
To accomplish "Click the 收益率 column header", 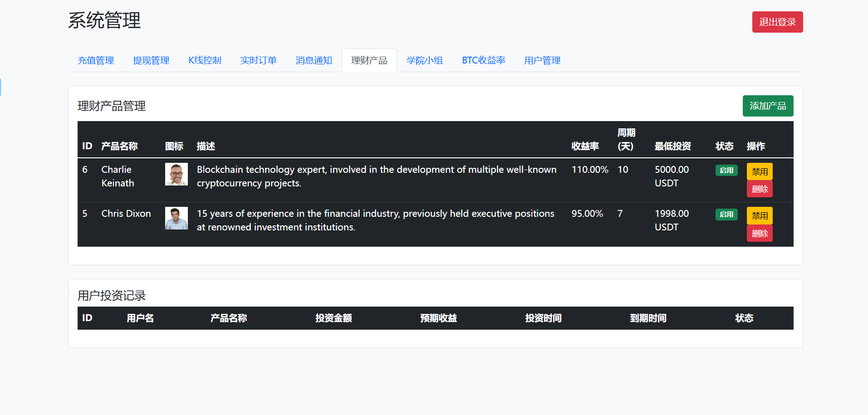I will 585,146.
